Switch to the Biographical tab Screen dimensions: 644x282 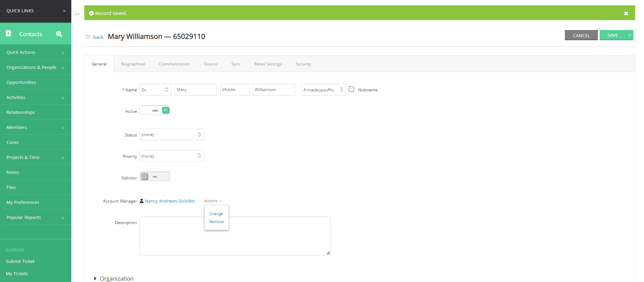[x=133, y=64]
